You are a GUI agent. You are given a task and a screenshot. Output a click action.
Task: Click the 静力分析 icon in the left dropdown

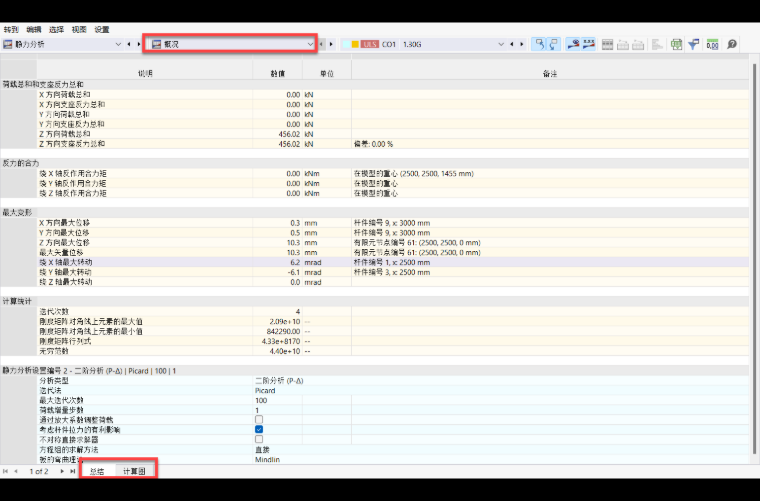click(8, 44)
